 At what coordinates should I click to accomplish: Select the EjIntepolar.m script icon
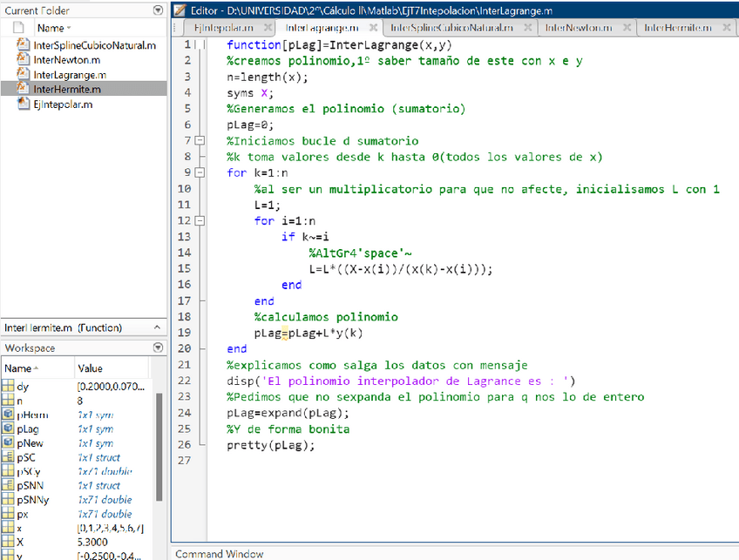coord(23,104)
